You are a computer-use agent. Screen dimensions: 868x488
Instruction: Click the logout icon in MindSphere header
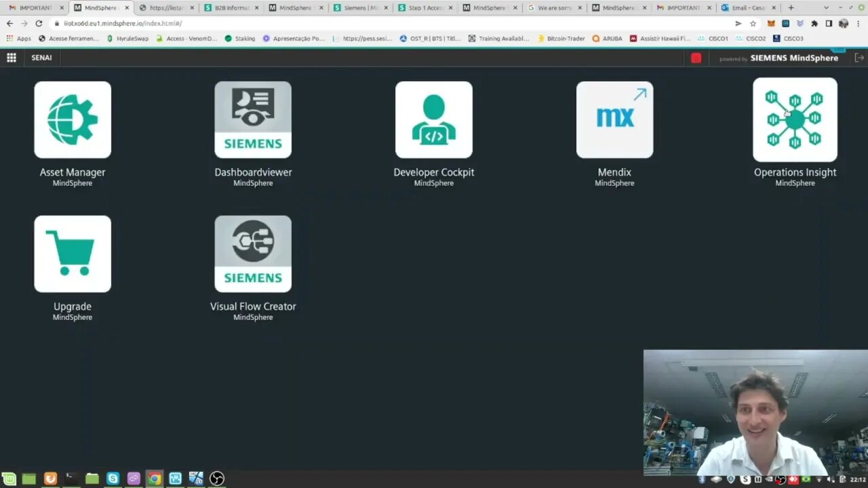coord(859,58)
